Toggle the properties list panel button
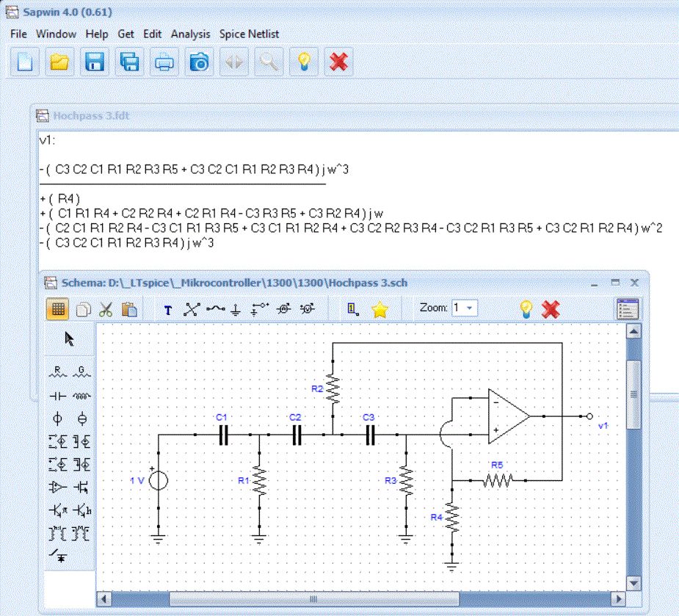 pyautogui.click(x=627, y=309)
